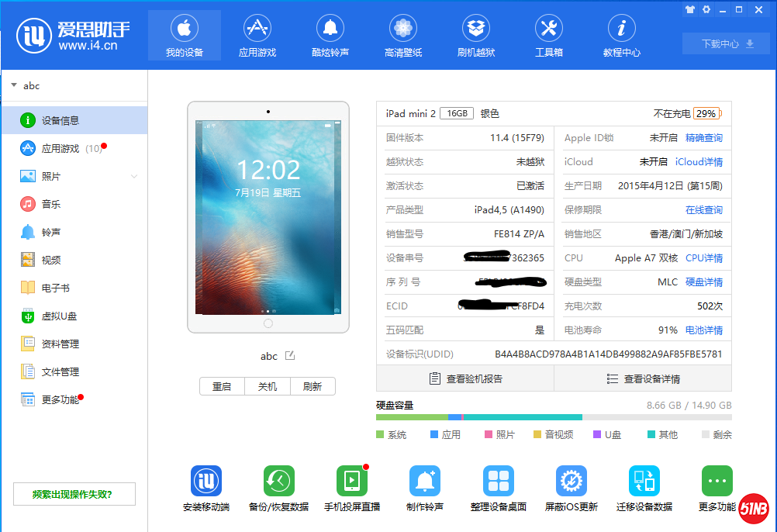
Task: Open 备份/恢复数据 backup tool
Action: (278, 481)
